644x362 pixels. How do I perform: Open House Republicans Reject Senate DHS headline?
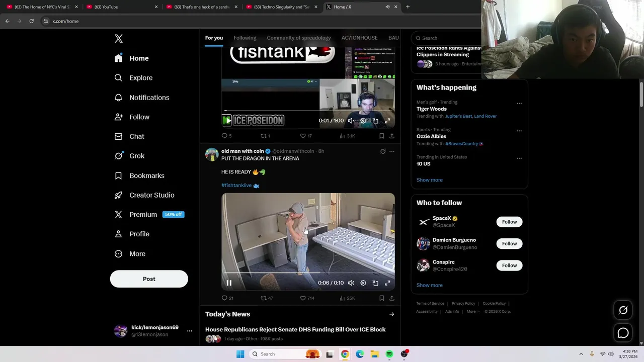(295, 330)
